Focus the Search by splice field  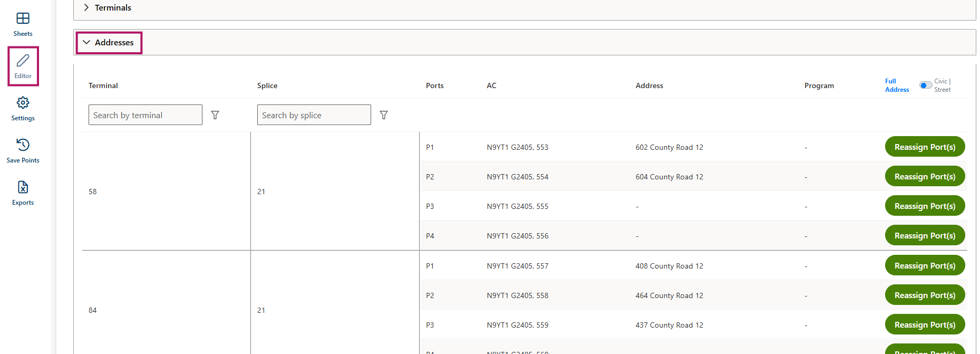[314, 115]
